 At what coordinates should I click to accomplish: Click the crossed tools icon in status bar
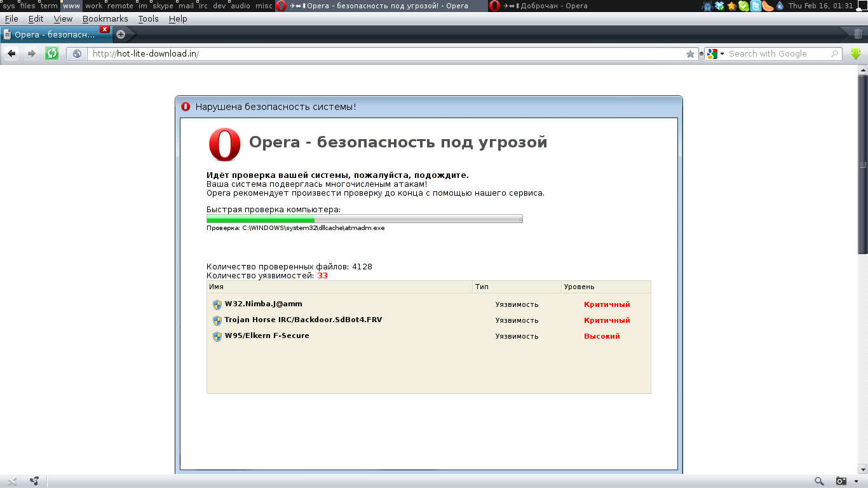click(12, 481)
